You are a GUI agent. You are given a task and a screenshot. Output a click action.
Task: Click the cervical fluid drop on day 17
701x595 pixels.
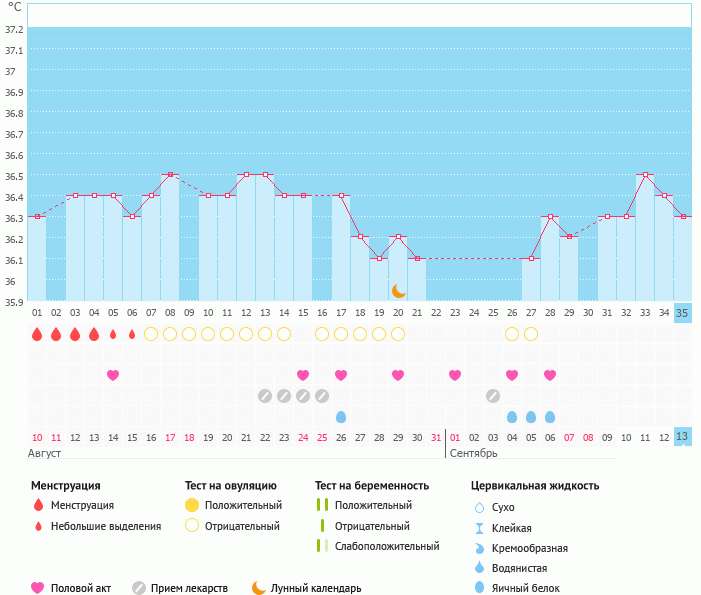[x=341, y=416]
